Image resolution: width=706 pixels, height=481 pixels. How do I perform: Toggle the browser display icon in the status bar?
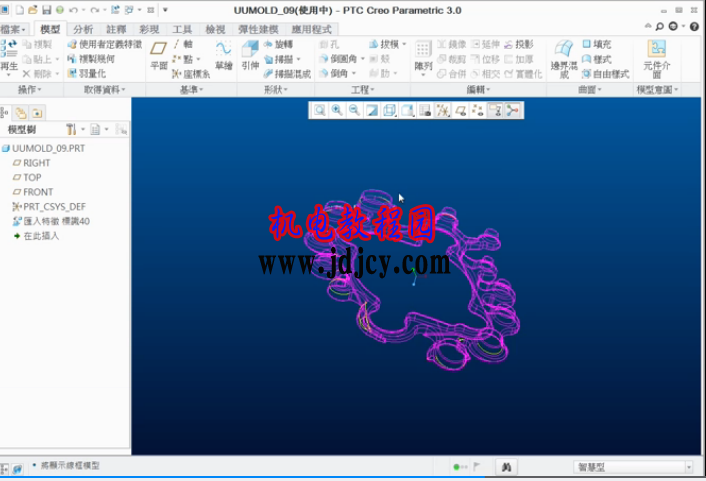(x=17, y=469)
